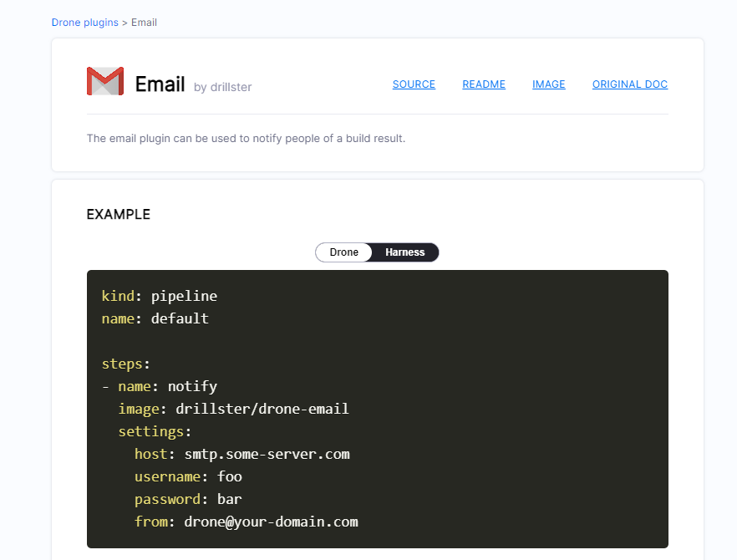Open the README link
This screenshot has height=560, width=737.
click(x=484, y=84)
